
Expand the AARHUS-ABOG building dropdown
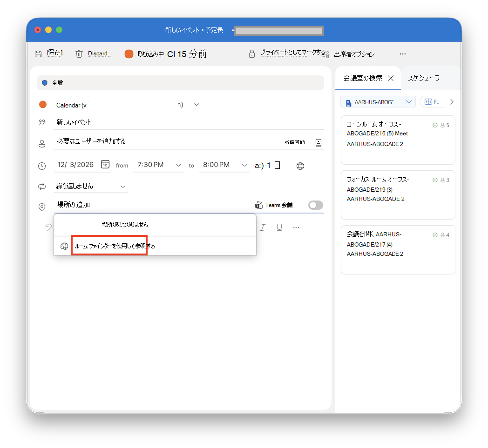coord(378,102)
